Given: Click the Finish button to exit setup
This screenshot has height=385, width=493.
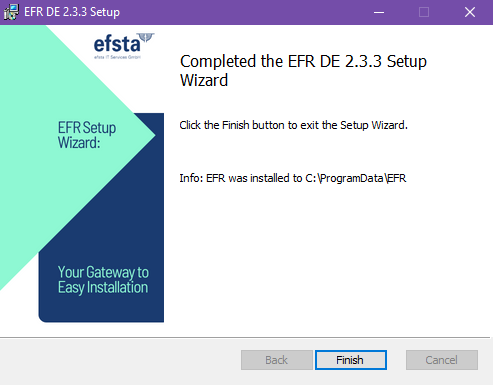Looking at the screenshot, I should [x=351, y=360].
